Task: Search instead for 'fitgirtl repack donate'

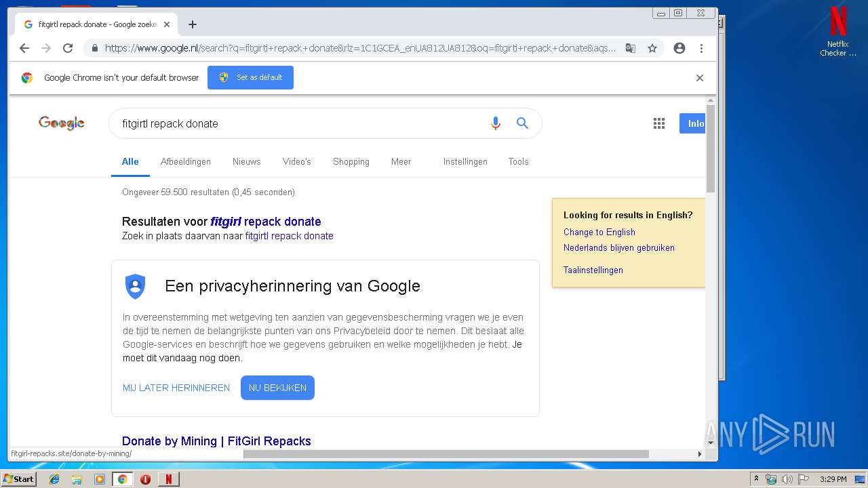Action: coord(290,236)
